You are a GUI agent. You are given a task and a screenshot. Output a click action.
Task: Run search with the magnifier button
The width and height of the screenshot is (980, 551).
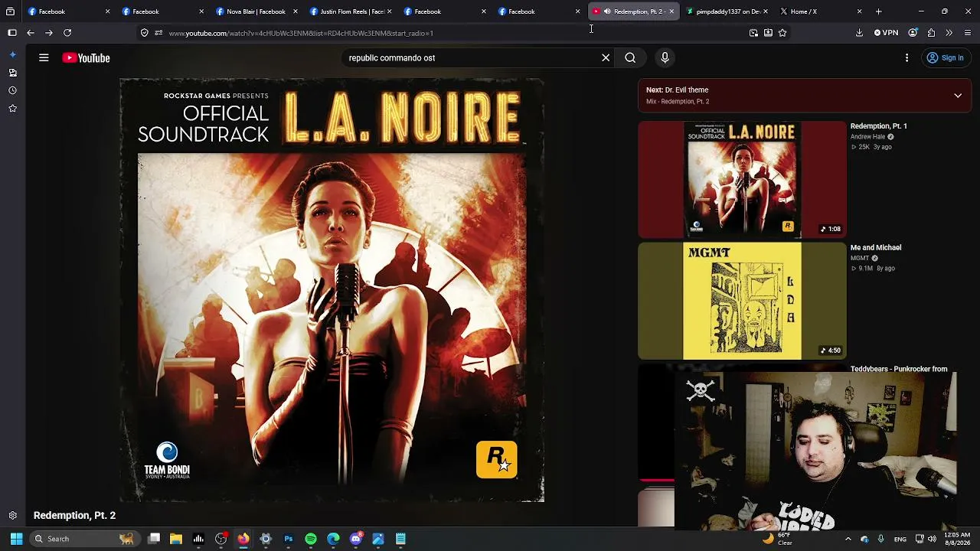(630, 58)
